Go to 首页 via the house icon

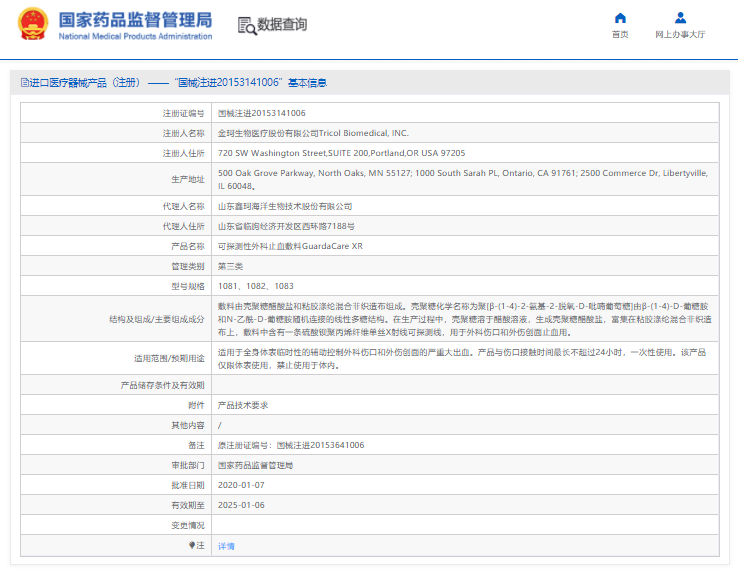coord(620,18)
